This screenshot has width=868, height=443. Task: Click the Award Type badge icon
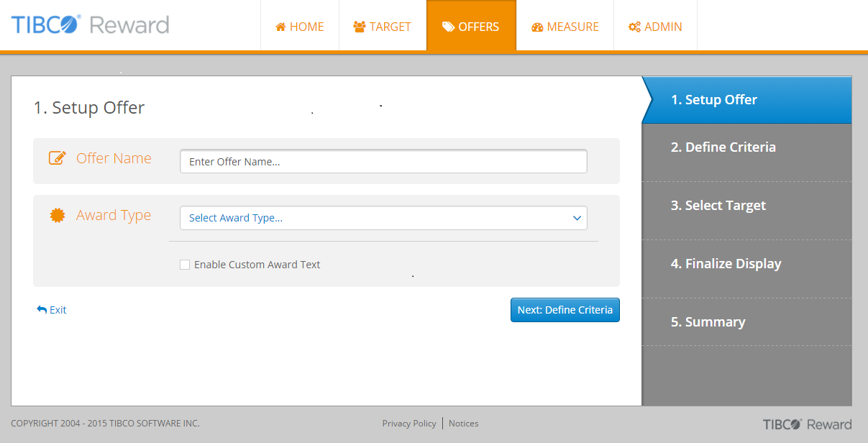58,215
